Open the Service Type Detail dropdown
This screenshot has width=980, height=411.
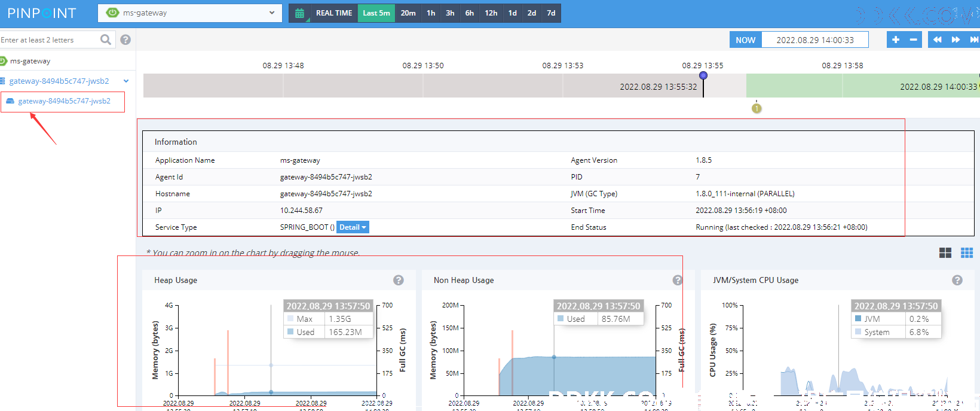pyautogui.click(x=353, y=227)
